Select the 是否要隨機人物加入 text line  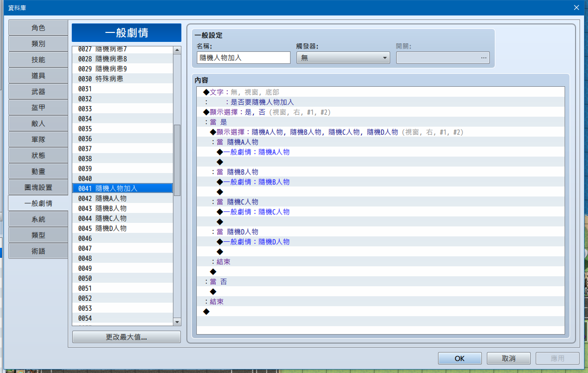click(381, 102)
